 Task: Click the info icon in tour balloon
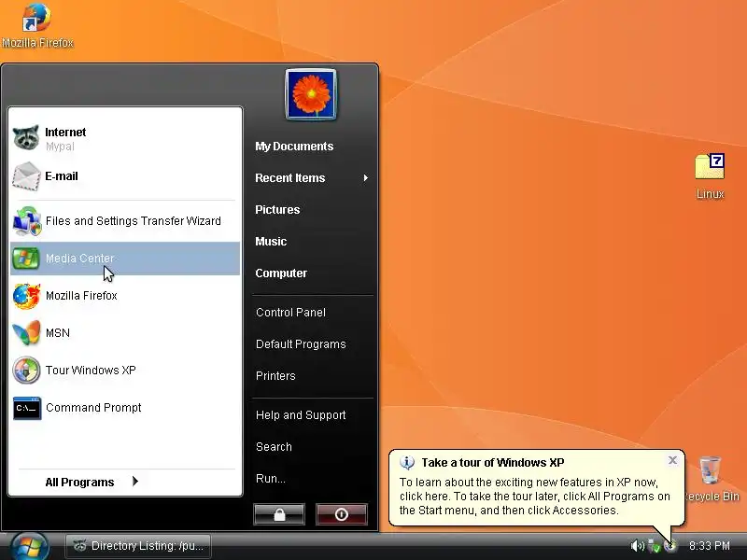tap(407, 462)
